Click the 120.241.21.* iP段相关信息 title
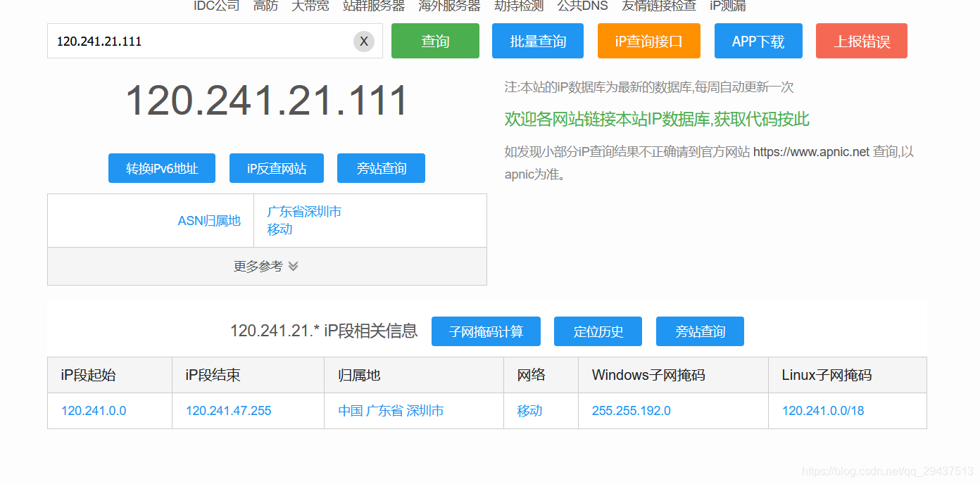 click(324, 331)
